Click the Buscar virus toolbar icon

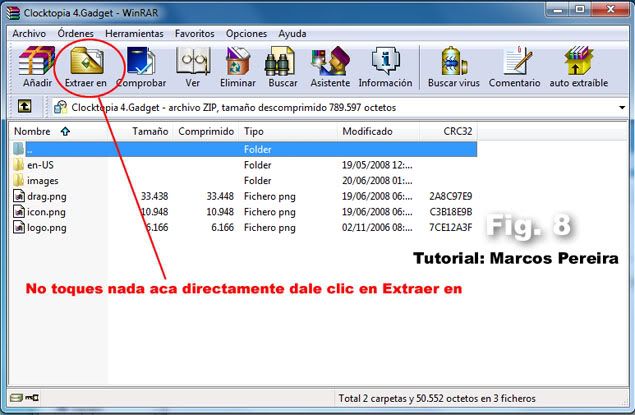454,61
